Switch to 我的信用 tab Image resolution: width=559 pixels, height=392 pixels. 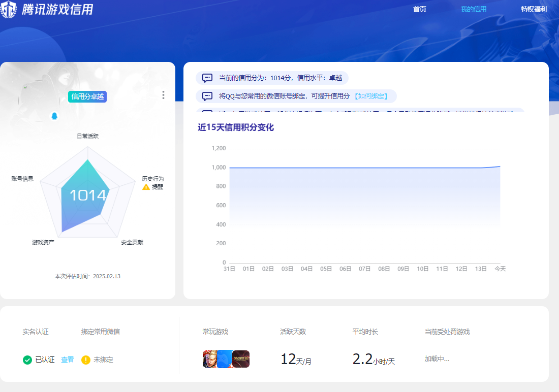coord(474,9)
